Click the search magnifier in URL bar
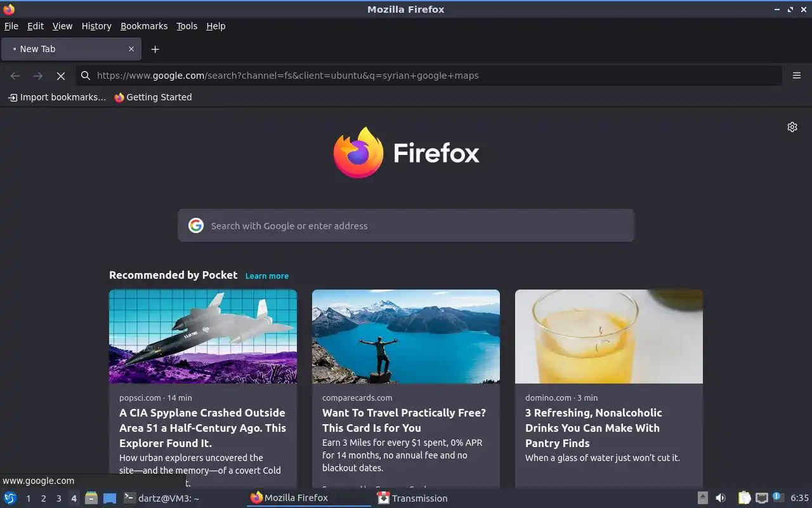 click(86, 76)
